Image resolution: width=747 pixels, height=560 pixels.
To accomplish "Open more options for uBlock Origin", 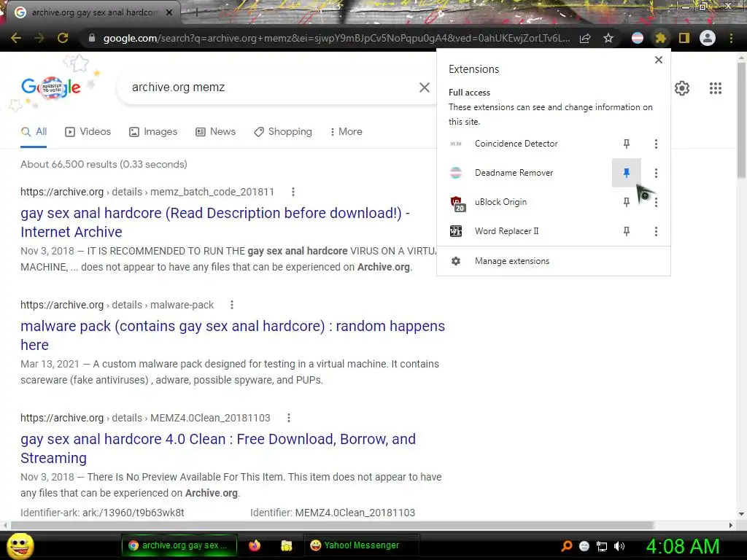I will click(x=656, y=203).
